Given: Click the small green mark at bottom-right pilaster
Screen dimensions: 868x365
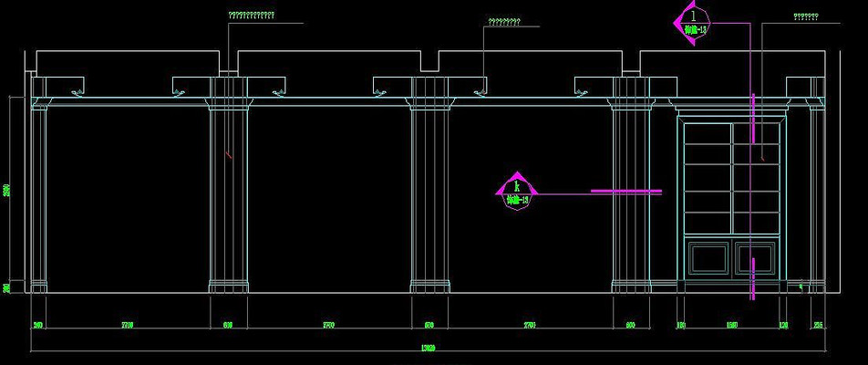Looking at the screenshot, I should point(801,287).
